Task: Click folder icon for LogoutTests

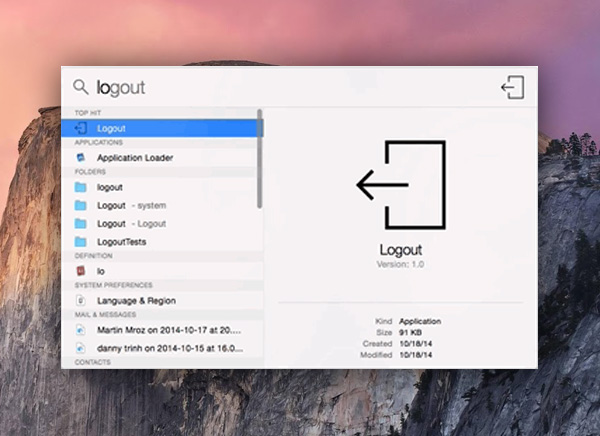Action: [80, 242]
